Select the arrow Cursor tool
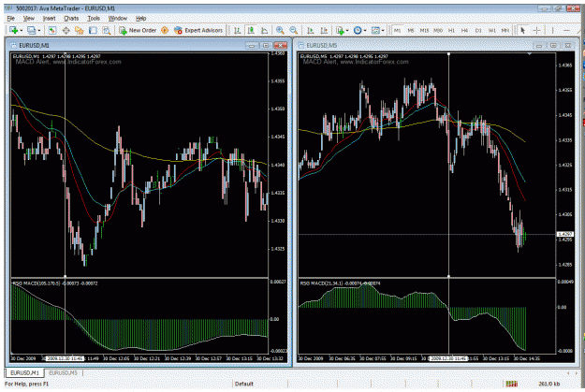Viewport: 585px width, 392px height. (522, 30)
